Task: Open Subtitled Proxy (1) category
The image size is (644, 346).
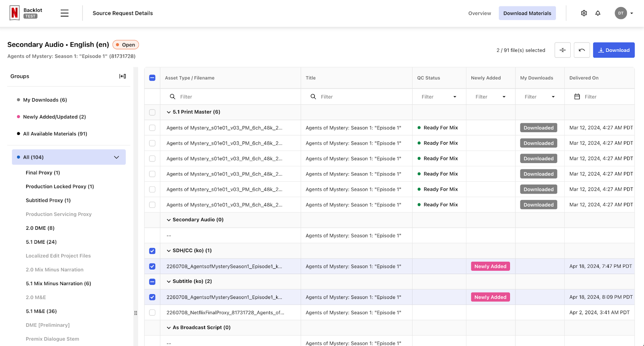Action: [x=48, y=201]
